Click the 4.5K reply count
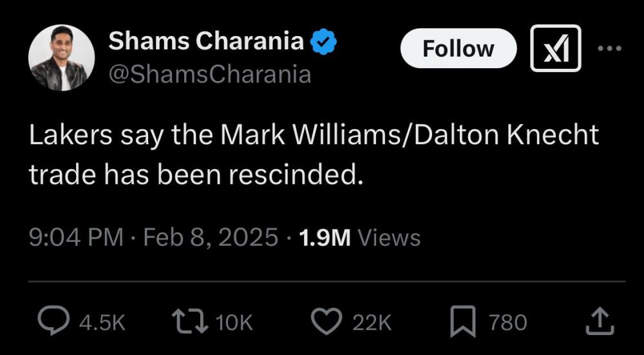 (102, 322)
